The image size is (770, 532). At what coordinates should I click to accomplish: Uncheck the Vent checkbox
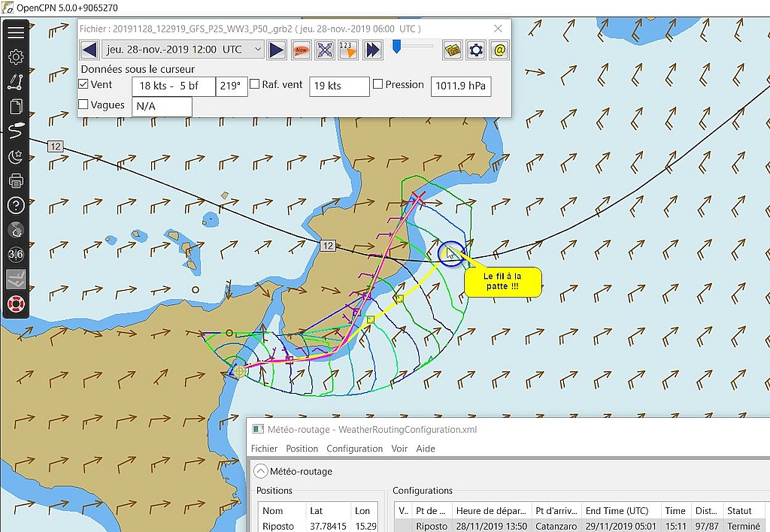coord(83,85)
